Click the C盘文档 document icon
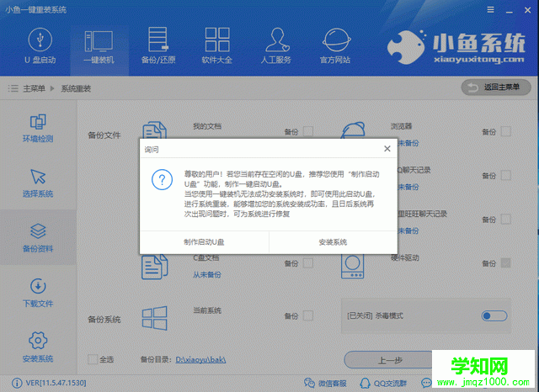Screen dimensions: 539x392 point(155,267)
